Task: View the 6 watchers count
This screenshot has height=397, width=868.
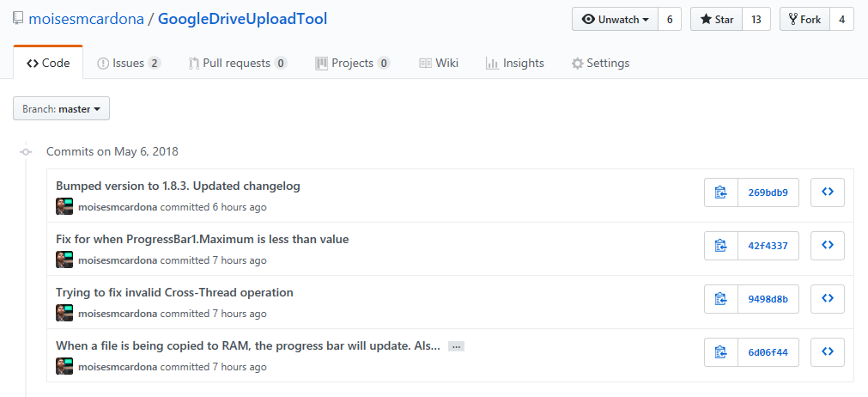Action: 670,20
